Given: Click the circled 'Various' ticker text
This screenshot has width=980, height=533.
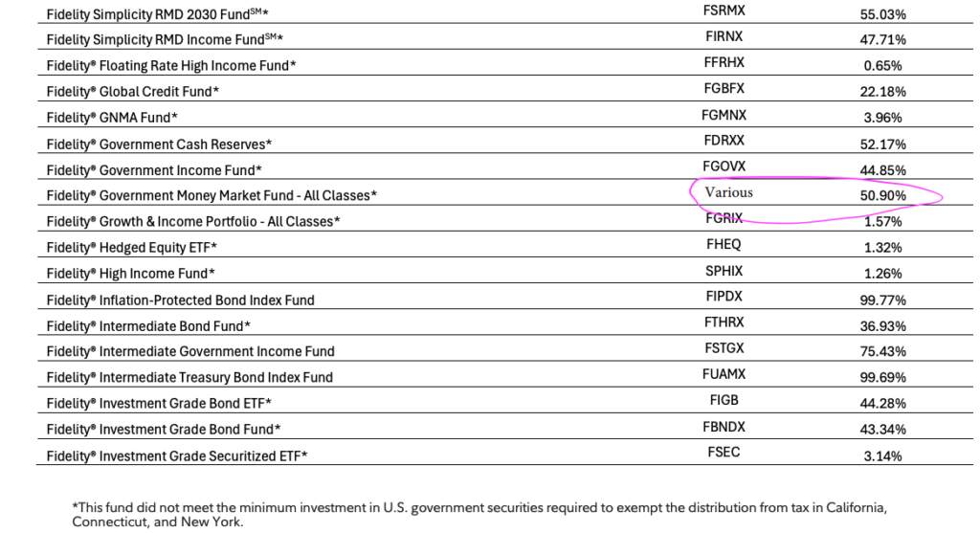Looking at the screenshot, I should coord(728,192).
